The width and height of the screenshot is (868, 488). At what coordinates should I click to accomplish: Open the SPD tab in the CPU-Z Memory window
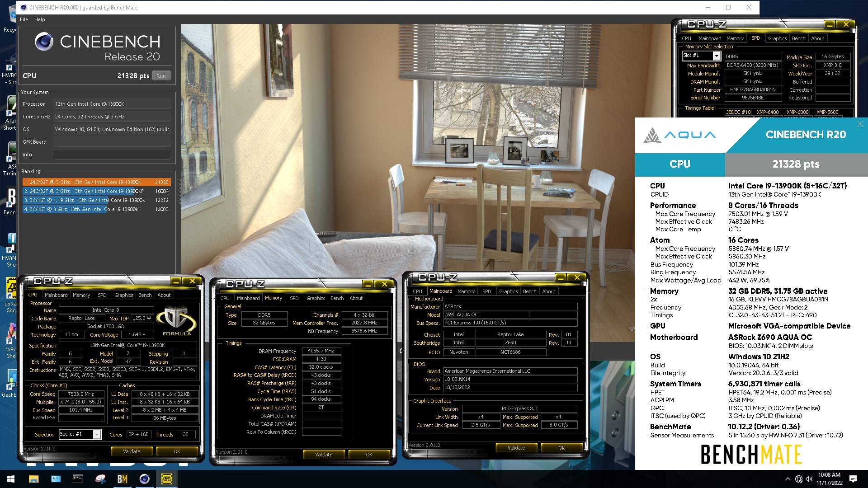coord(294,298)
